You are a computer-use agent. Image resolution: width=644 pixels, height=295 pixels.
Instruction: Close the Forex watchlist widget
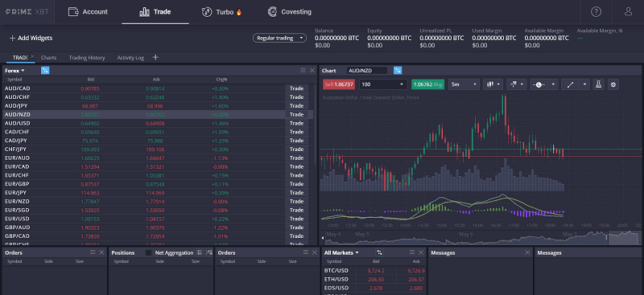[x=312, y=71]
